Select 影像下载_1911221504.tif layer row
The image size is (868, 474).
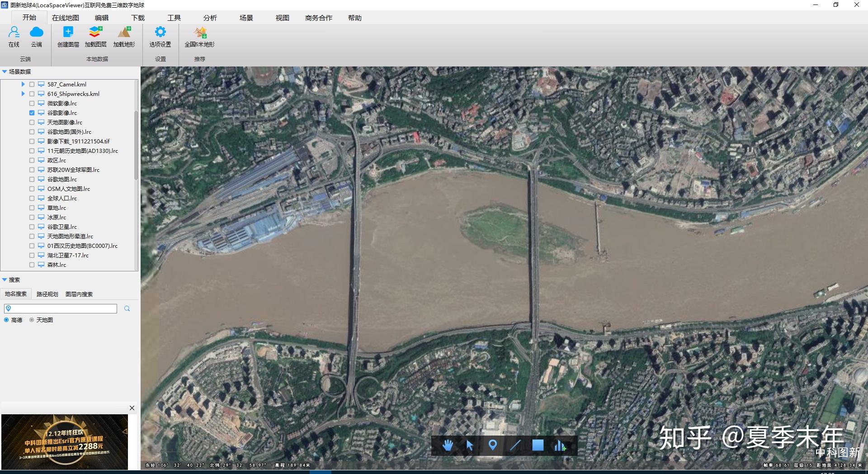[x=78, y=141]
